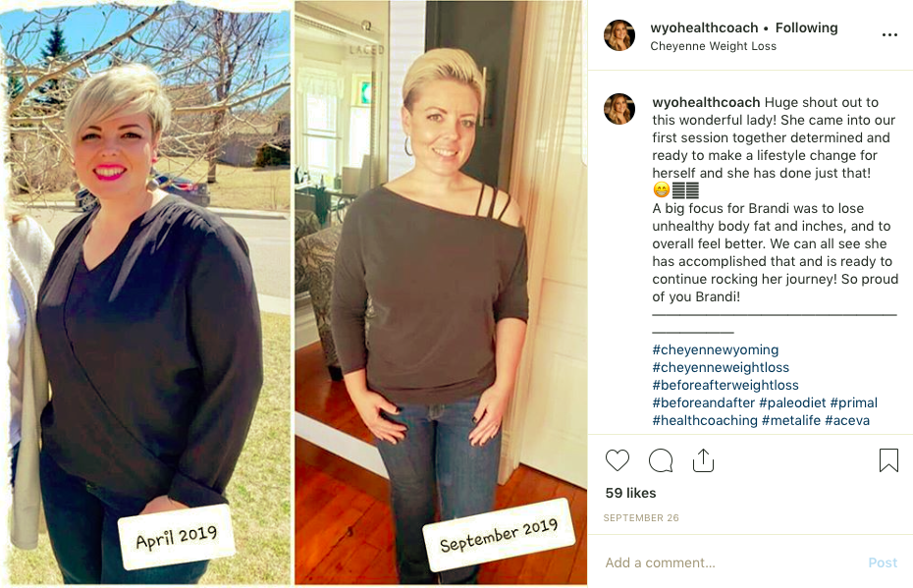Save post with the bookmark icon

coord(888,460)
